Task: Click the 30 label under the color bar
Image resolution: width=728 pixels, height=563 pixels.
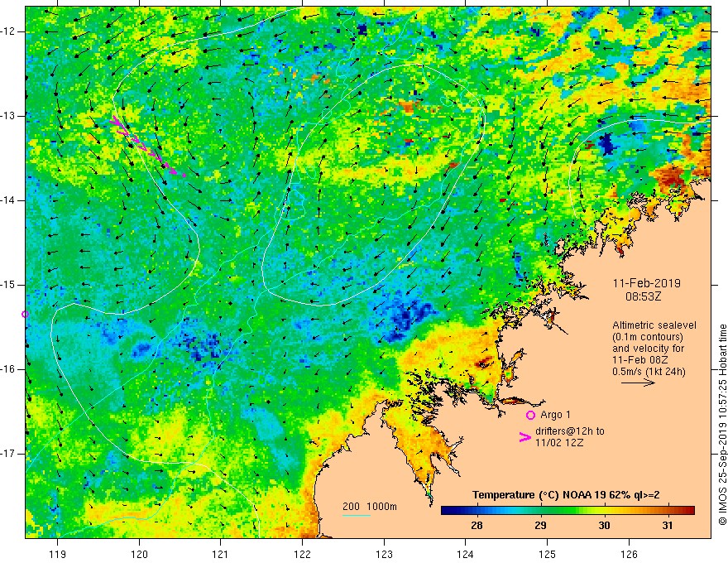Action: 604,526
